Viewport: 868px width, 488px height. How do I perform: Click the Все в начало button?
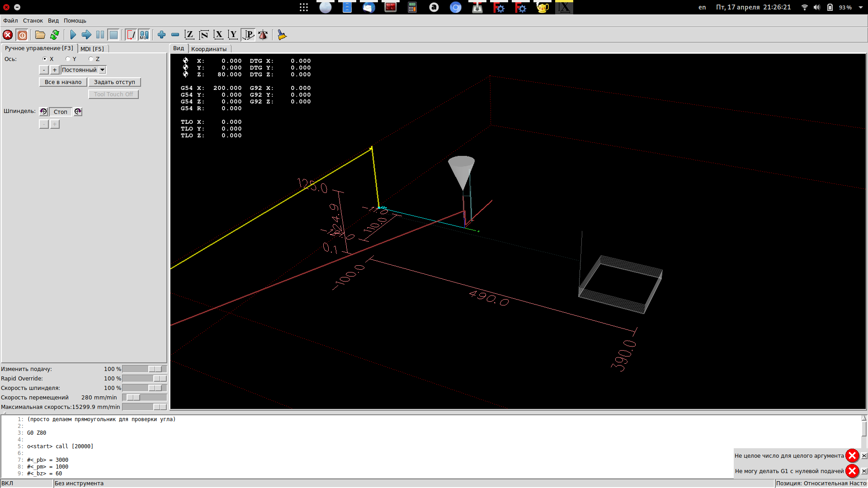[x=63, y=82]
